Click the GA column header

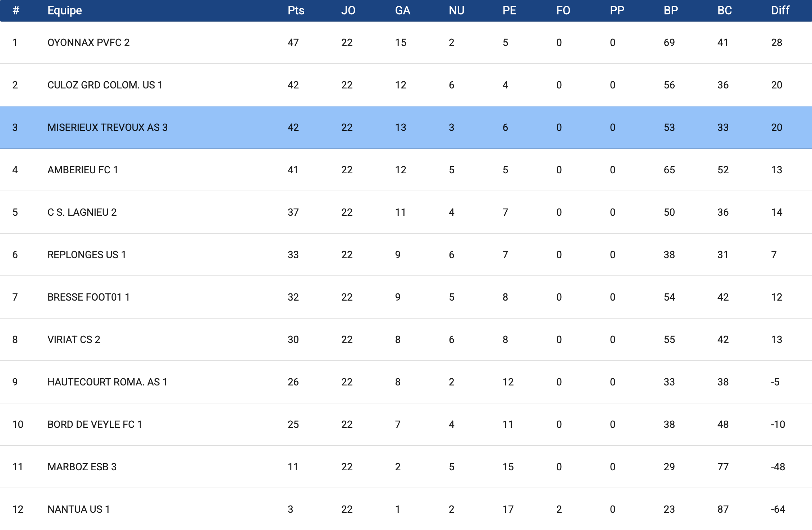click(x=402, y=10)
